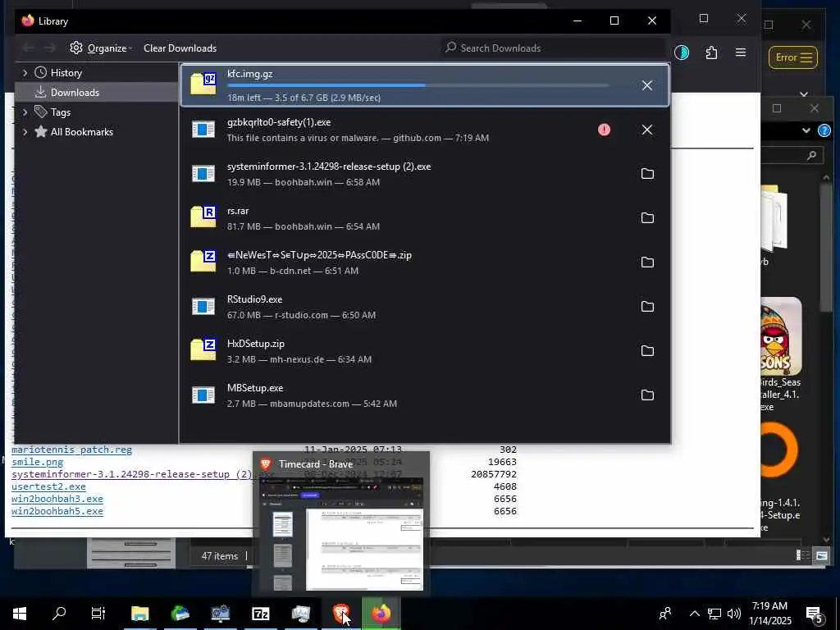This screenshot has height=630, width=840.
Task: Click Clear Downloads button
Action: pos(180,48)
